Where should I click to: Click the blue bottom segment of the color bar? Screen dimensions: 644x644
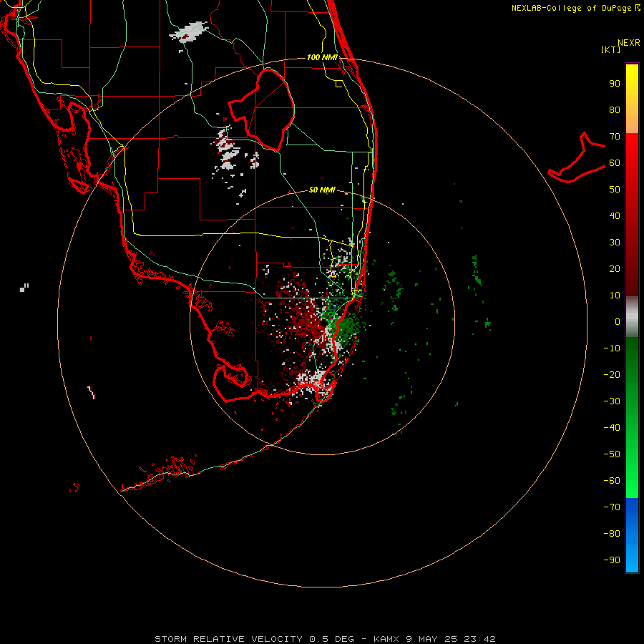(x=632, y=535)
